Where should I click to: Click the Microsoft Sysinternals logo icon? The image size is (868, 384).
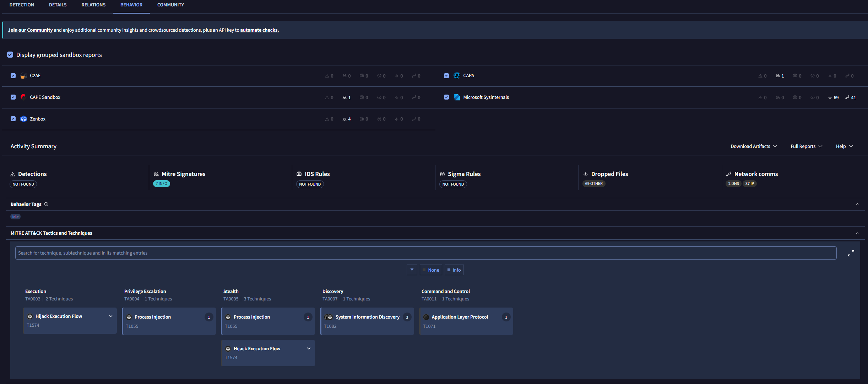coord(457,97)
